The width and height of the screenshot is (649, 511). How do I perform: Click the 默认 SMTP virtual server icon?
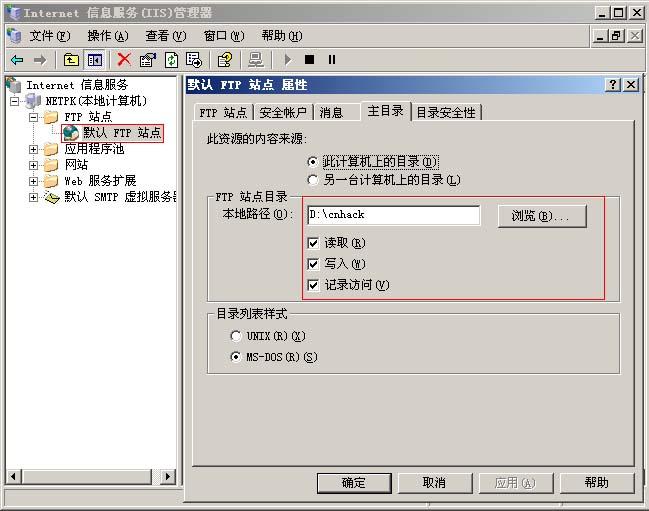52,197
